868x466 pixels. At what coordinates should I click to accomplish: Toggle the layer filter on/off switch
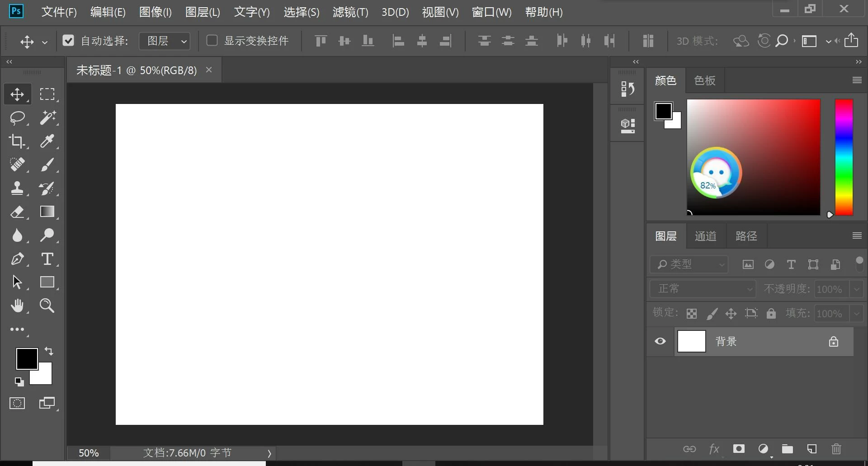point(859,264)
